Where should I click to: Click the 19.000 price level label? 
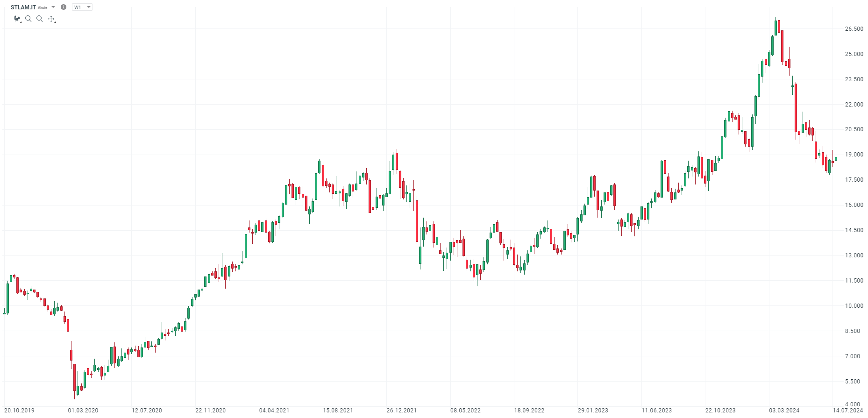[854, 155]
